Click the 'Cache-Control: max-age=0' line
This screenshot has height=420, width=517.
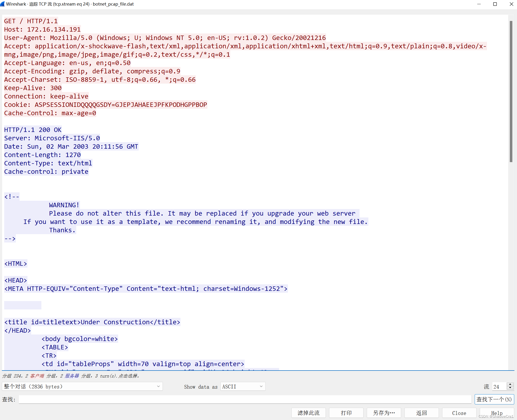(x=50, y=113)
